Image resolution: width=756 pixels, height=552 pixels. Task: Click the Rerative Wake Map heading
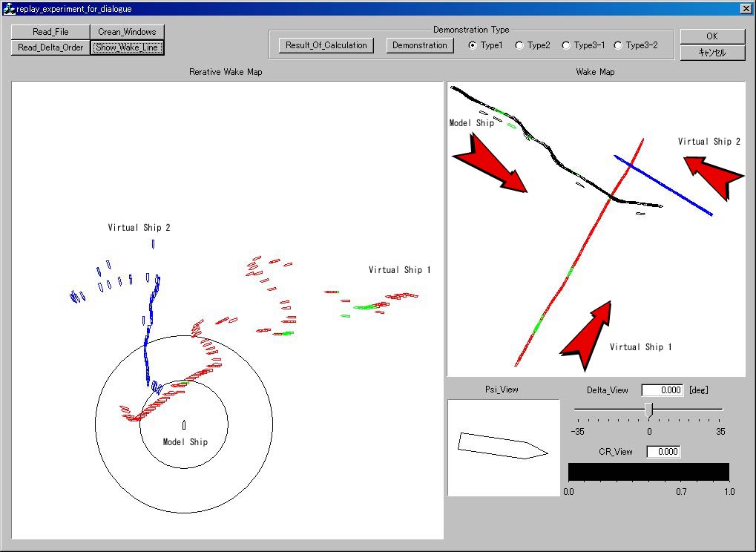pos(226,72)
